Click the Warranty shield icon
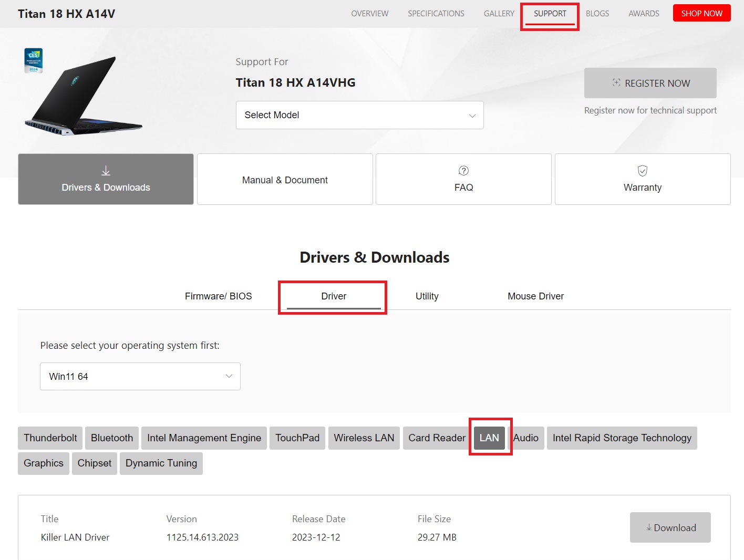744x560 pixels. [x=642, y=171]
